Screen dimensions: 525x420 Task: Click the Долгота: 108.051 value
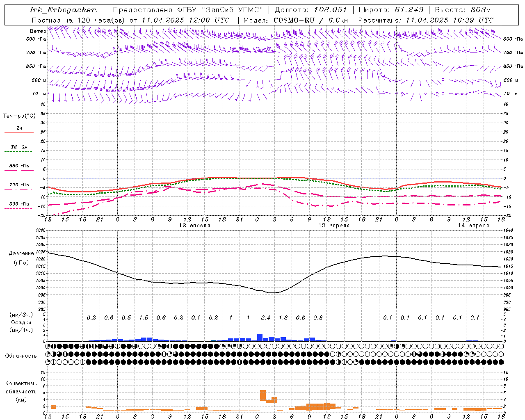(x=311, y=10)
